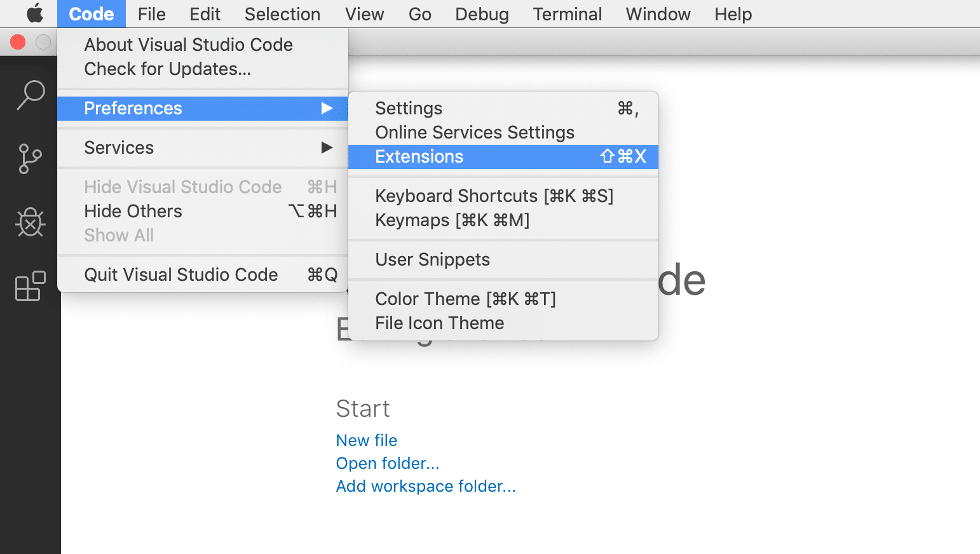Open the Selection menu

point(282,14)
